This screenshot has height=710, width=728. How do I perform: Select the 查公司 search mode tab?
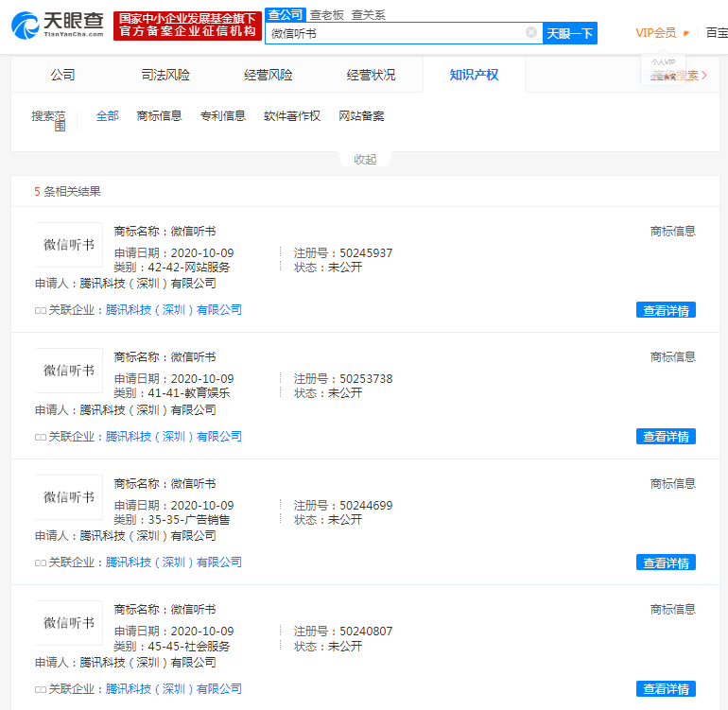pos(286,15)
